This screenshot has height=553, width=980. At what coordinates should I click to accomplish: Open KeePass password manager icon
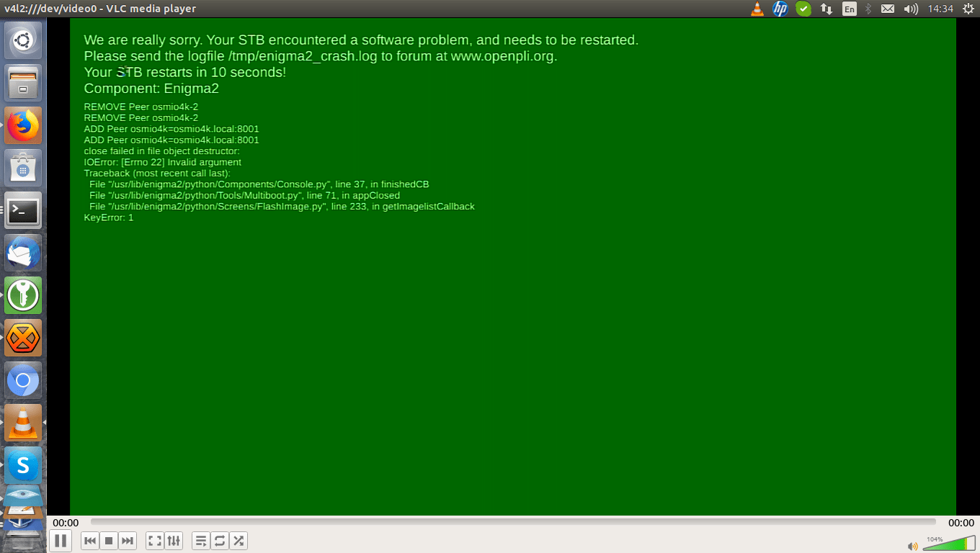tap(23, 295)
